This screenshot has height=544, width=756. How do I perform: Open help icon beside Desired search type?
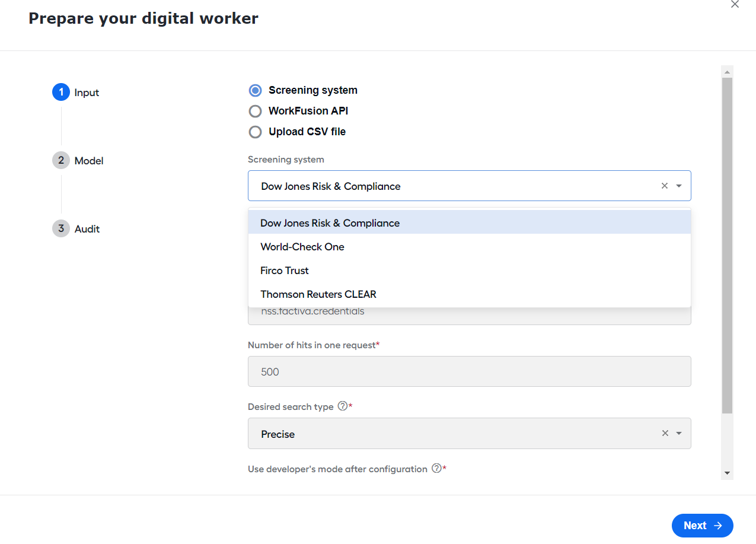(x=342, y=406)
